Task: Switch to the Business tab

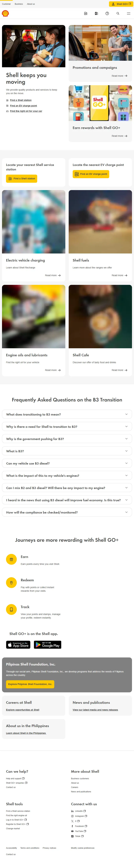Action: tap(19, 4)
